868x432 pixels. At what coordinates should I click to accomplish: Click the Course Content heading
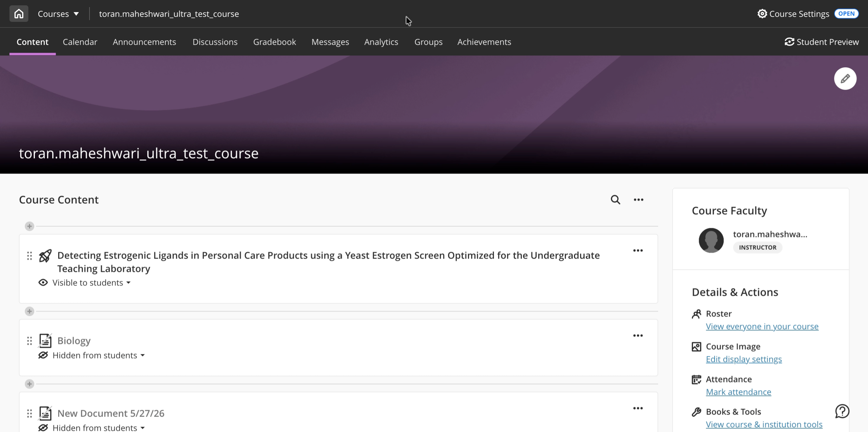59,200
